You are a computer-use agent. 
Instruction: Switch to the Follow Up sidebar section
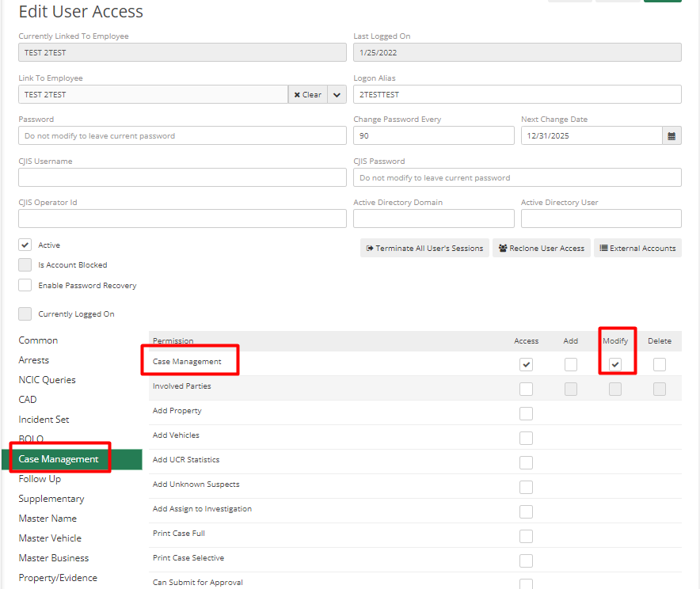(x=40, y=478)
